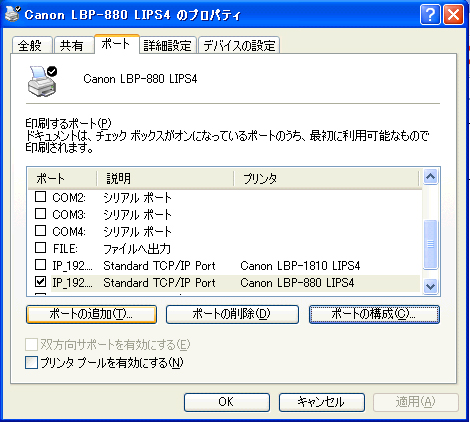Check the COM3: serial port checkbox
This screenshot has width=470, height=422.
click(40, 214)
